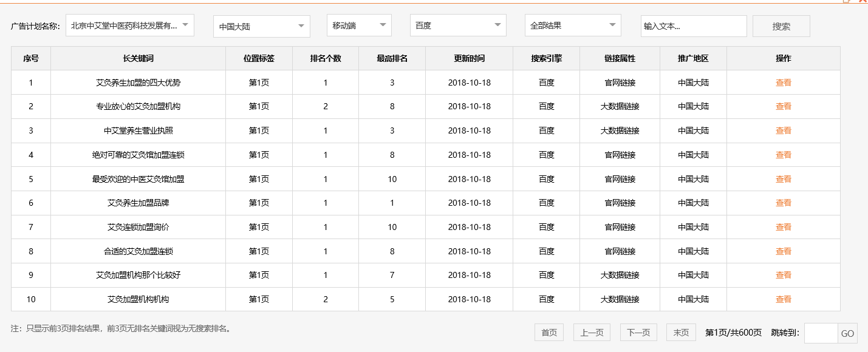The width and height of the screenshot is (868, 352).
Task: Go to 首页 first page
Action: pyautogui.click(x=548, y=332)
